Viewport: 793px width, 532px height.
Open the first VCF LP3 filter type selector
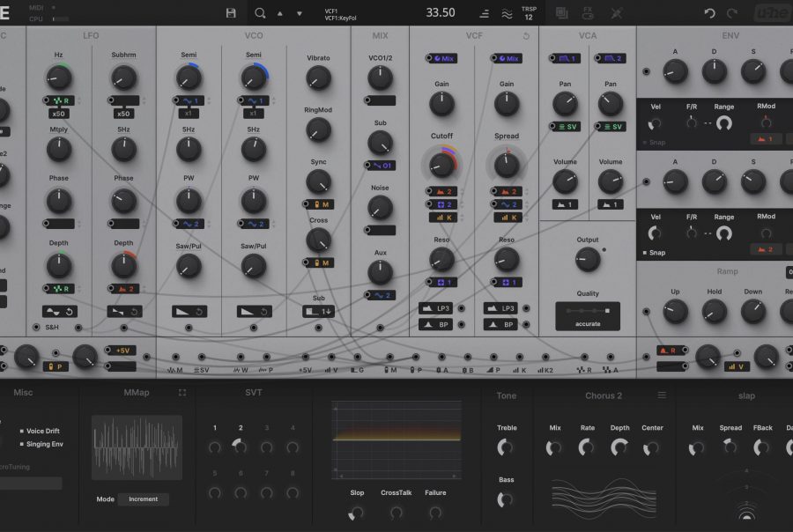(x=437, y=308)
